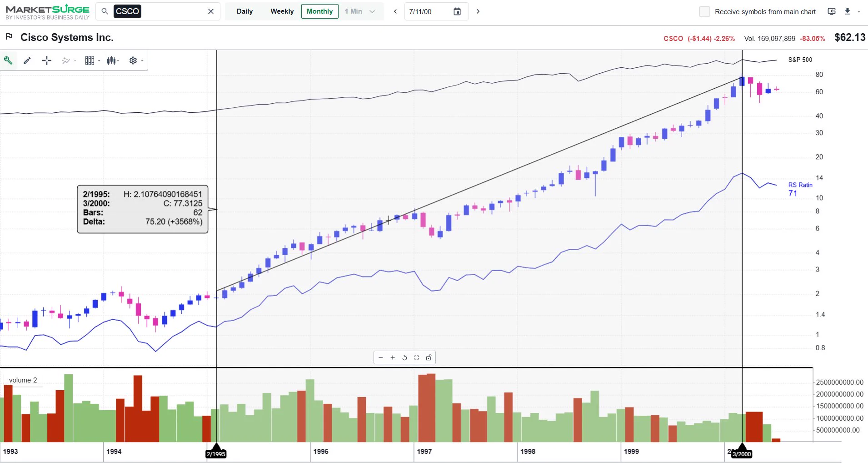Switch to the Daily timeframe tab
868x463 pixels.
coord(244,11)
